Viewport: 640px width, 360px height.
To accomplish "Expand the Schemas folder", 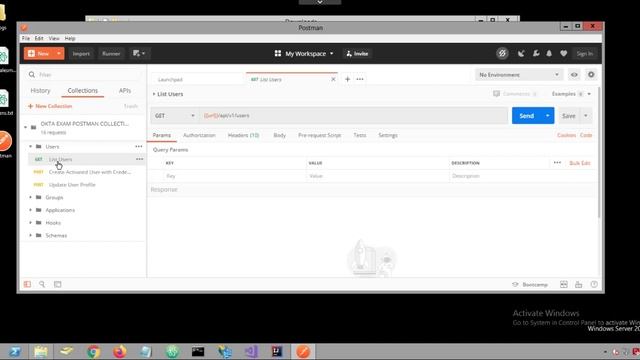I will (x=31, y=235).
